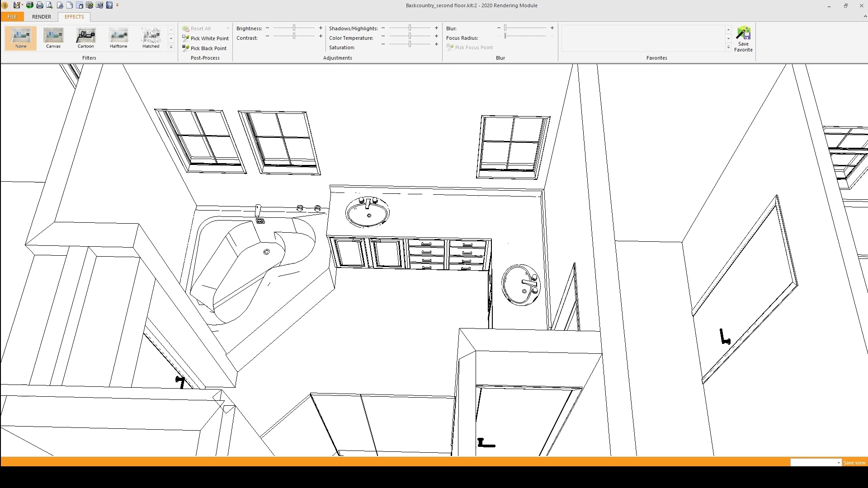Viewport: 868px width, 488px height.
Task: Open the FILE menu tab
Action: (12, 17)
